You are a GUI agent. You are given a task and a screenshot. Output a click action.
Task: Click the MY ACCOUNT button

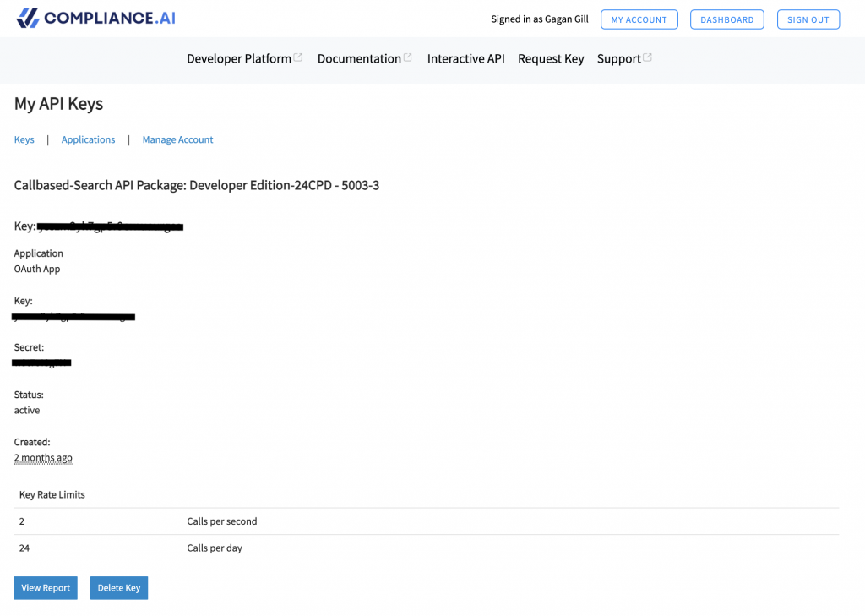639,19
